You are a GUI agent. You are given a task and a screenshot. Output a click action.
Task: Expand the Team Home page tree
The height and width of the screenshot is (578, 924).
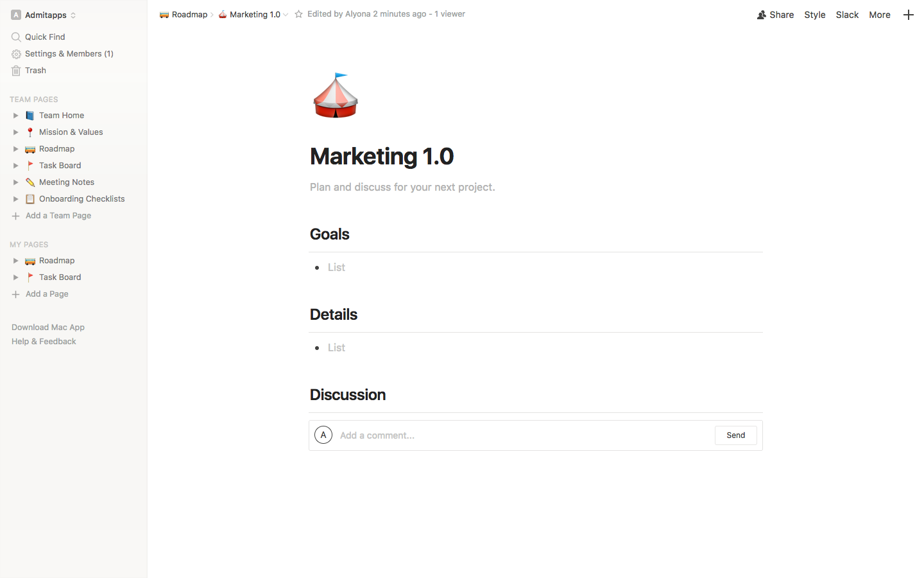click(15, 116)
